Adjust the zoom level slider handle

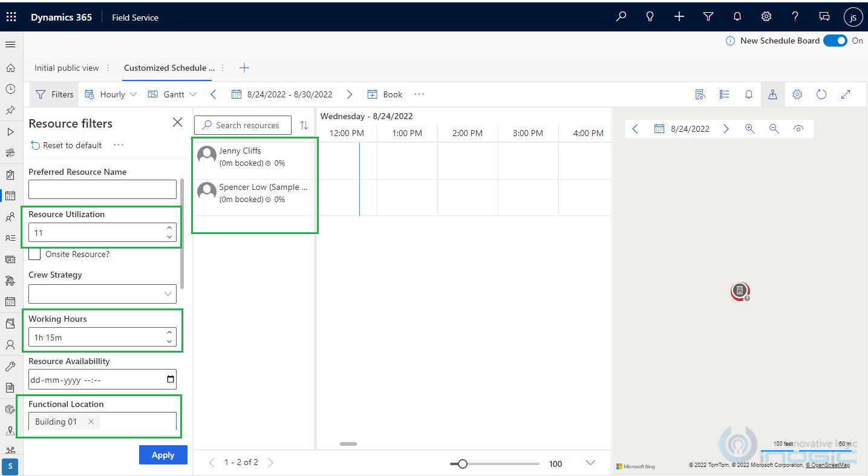click(463, 464)
